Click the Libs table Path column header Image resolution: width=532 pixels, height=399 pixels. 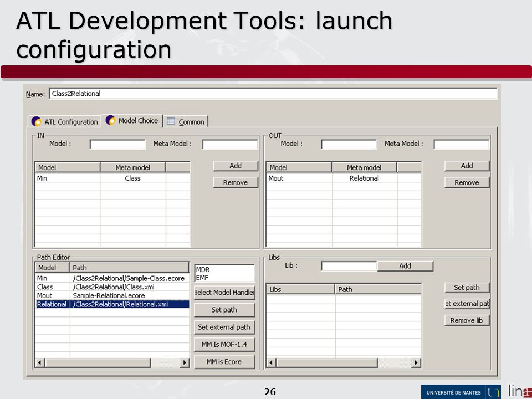click(378, 289)
